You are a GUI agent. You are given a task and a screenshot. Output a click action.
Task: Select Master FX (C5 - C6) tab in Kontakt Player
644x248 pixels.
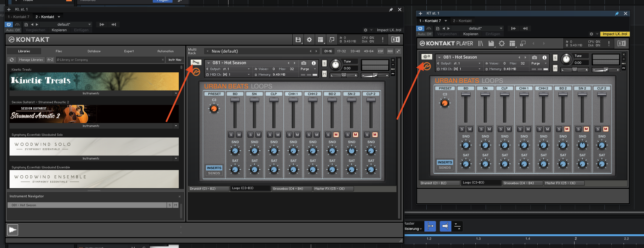click(564, 183)
